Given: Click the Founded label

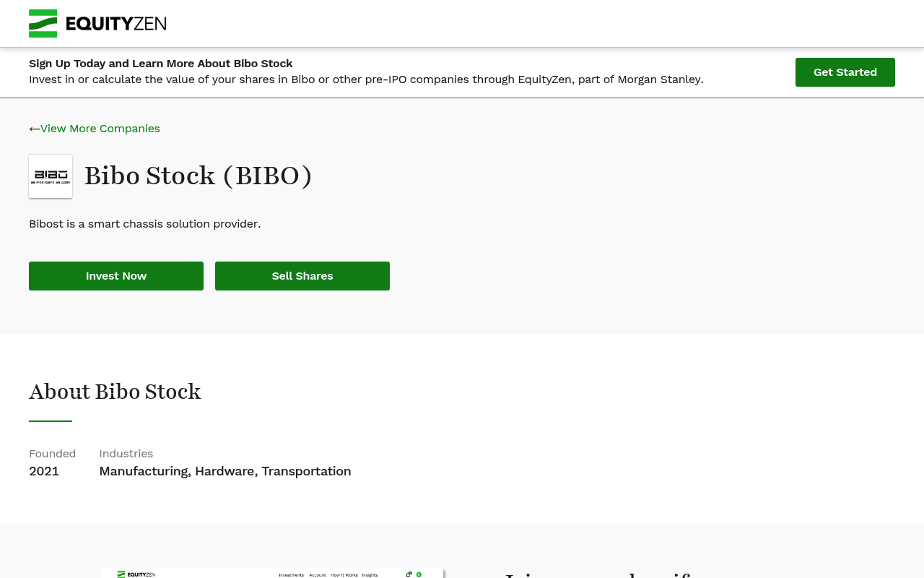Looking at the screenshot, I should (x=52, y=454).
